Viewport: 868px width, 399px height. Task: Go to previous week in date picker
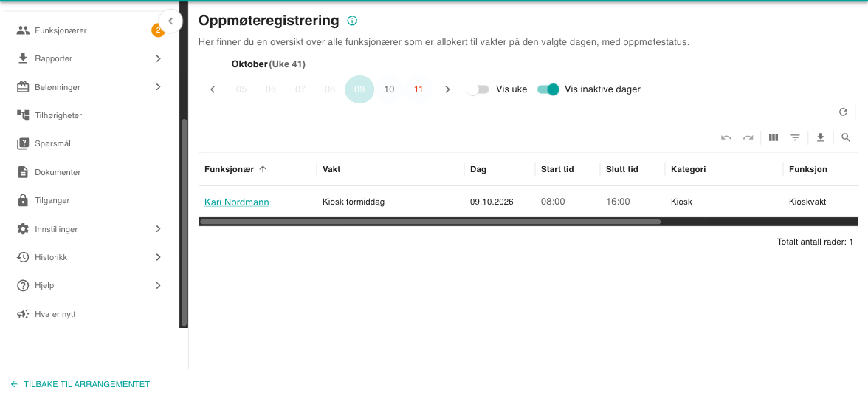coord(213,89)
